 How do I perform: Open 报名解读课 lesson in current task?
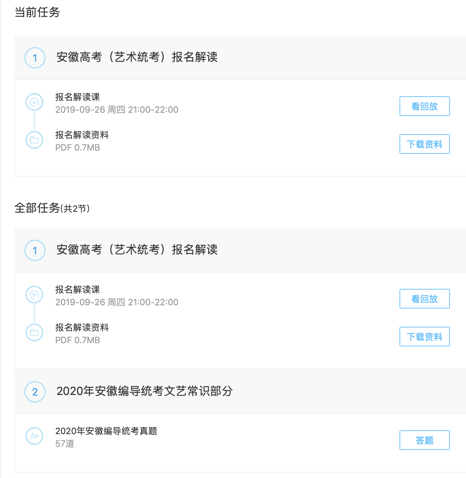[x=77, y=97]
